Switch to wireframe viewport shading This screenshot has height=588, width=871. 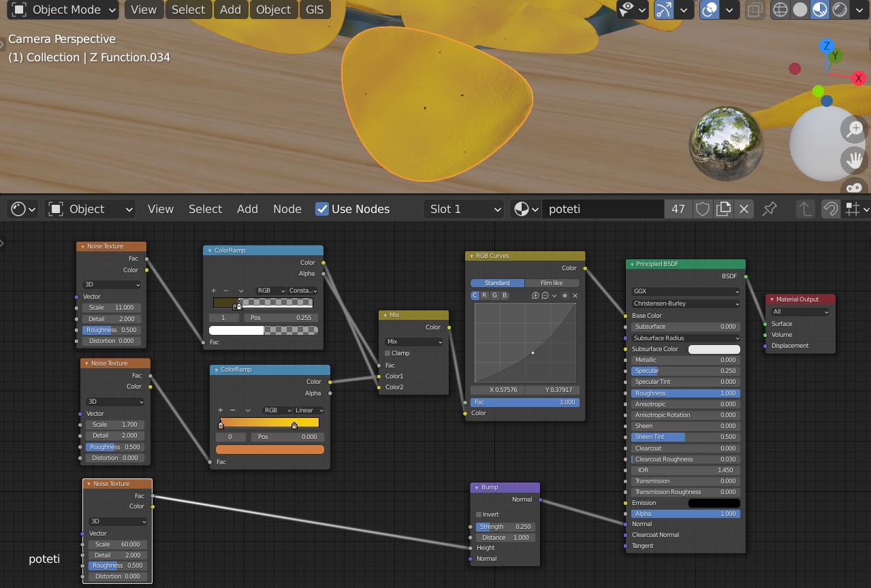780,10
